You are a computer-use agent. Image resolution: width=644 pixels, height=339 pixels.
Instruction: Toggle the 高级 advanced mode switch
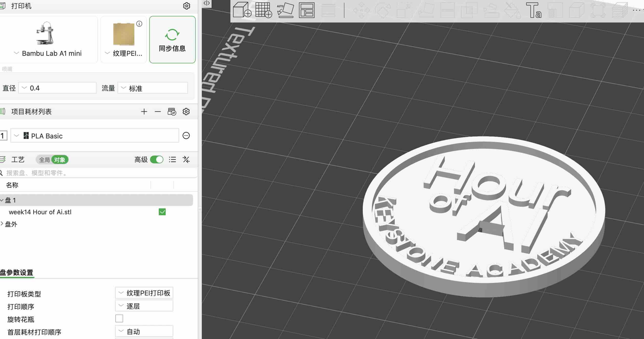click(x=157, y=159)
